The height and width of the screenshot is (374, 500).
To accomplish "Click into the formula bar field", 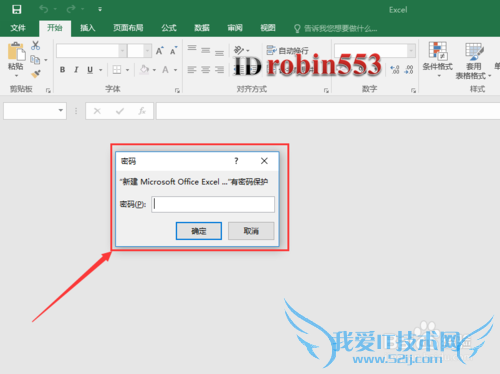I will (328, 111).
